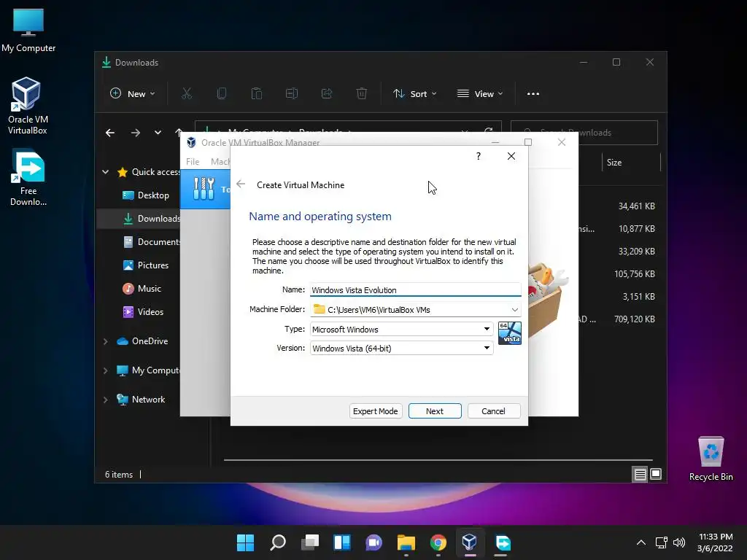The height and width of the screenshot is (560, 747).
Task: Open recent locations dropdown in Downloads
Action: click(158, 133)
